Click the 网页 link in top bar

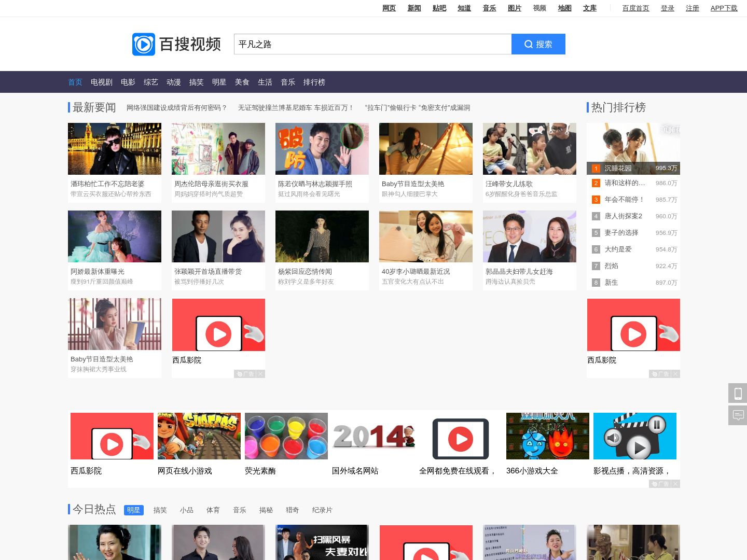389,8
